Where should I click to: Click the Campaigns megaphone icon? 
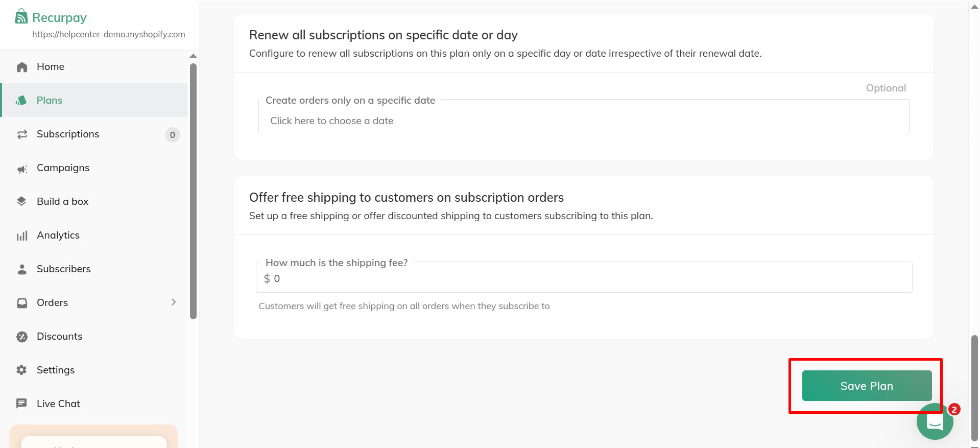(22, 169)
